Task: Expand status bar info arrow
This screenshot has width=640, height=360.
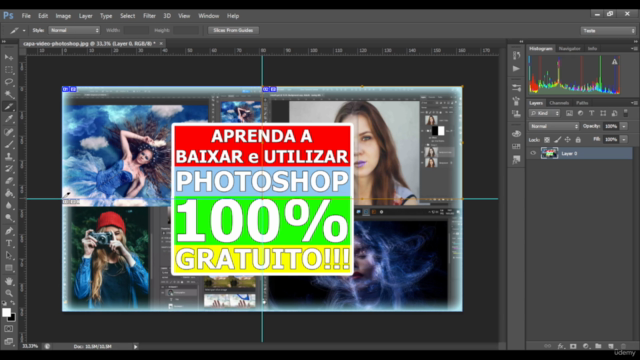Action: pos(136,347)
